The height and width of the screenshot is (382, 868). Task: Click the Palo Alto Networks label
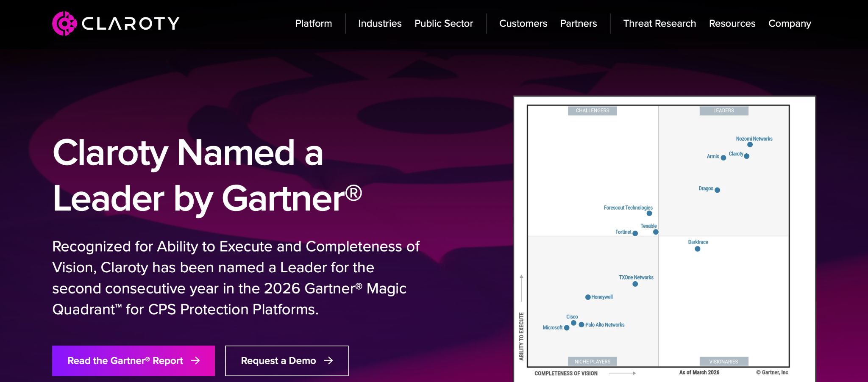[x=605, y=325]
